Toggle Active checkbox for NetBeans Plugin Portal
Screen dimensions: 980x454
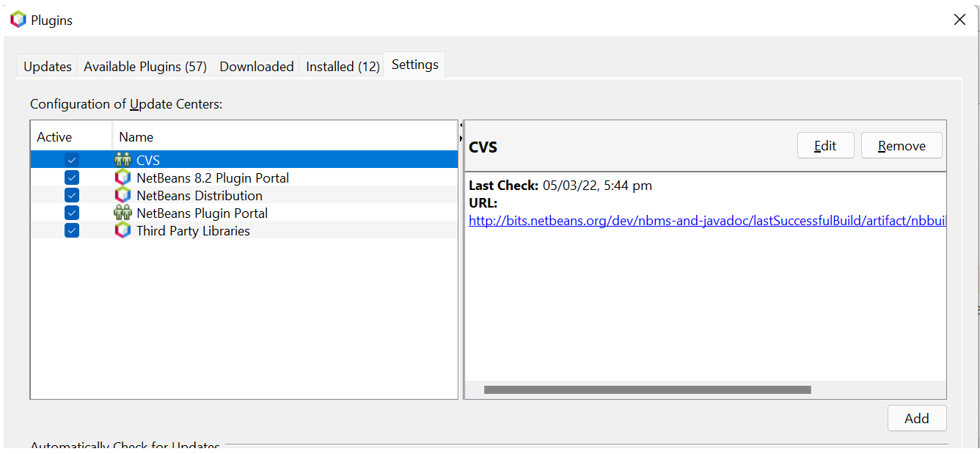(71, 213)
